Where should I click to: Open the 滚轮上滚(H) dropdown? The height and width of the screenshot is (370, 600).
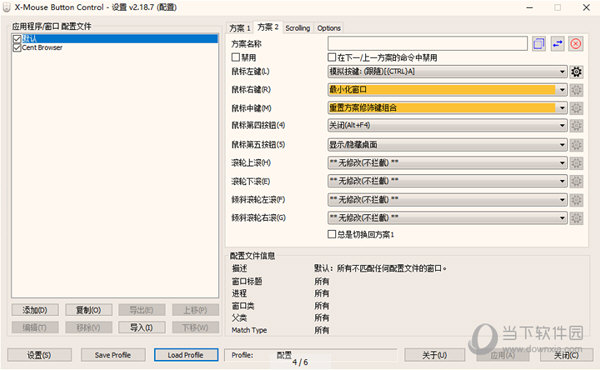(x=447, y=163)
